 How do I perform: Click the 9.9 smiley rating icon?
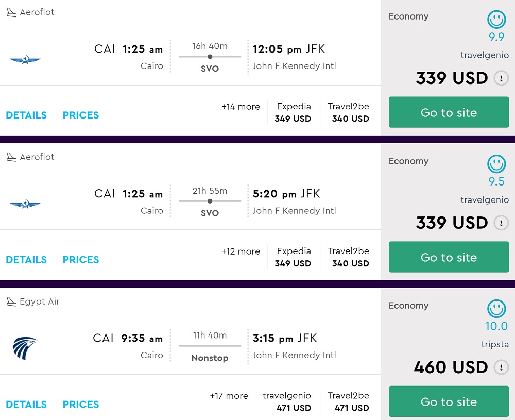click(496, 20)
